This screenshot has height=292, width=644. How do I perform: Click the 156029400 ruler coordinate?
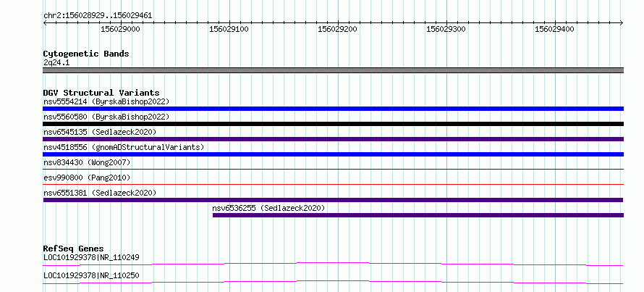(x=554, y=30)
